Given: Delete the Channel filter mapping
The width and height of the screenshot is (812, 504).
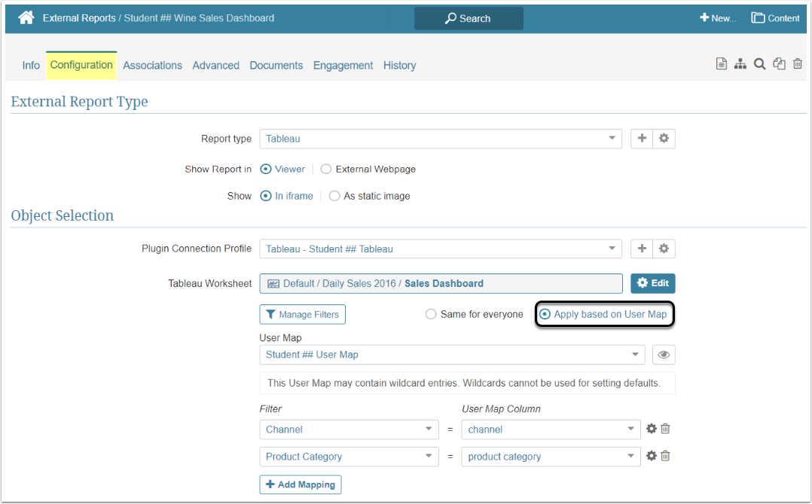Looking at the screenshot, I should pyautogui.click(x=665, y=429).
